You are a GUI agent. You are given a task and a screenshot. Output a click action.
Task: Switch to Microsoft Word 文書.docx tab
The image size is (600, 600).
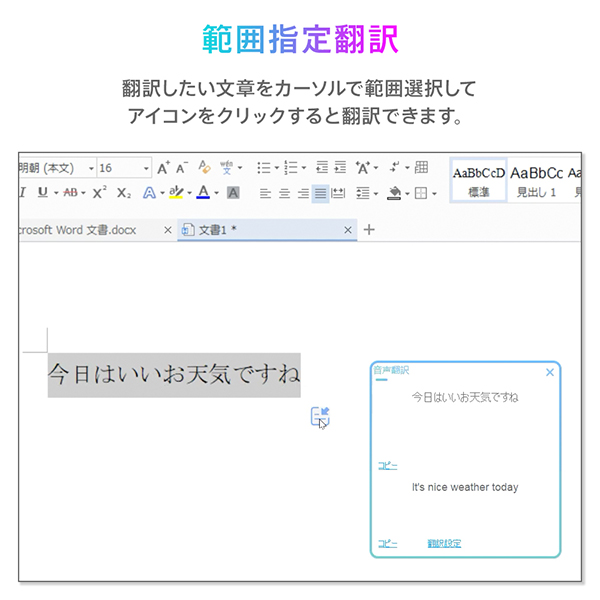pyautogui.click(x=90, y=230)
